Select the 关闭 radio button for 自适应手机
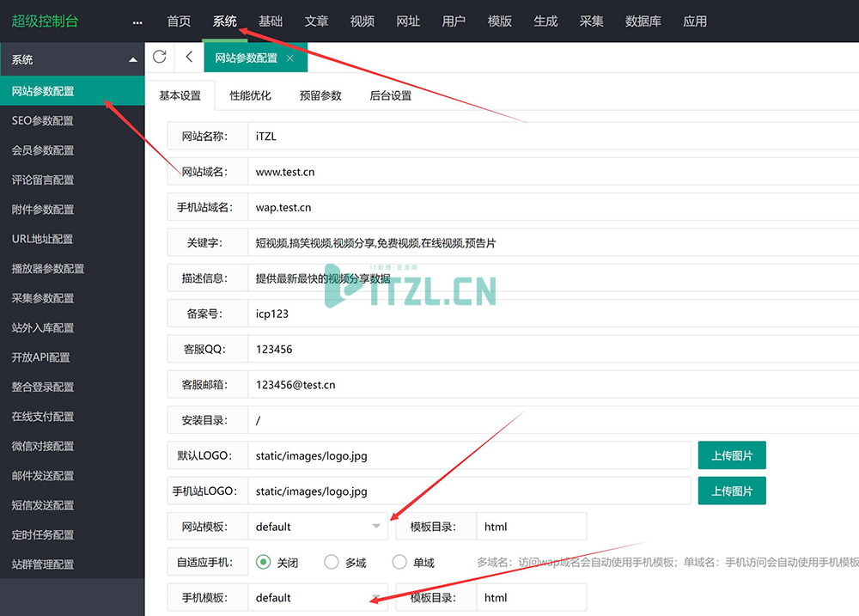 tap(264, 563)
